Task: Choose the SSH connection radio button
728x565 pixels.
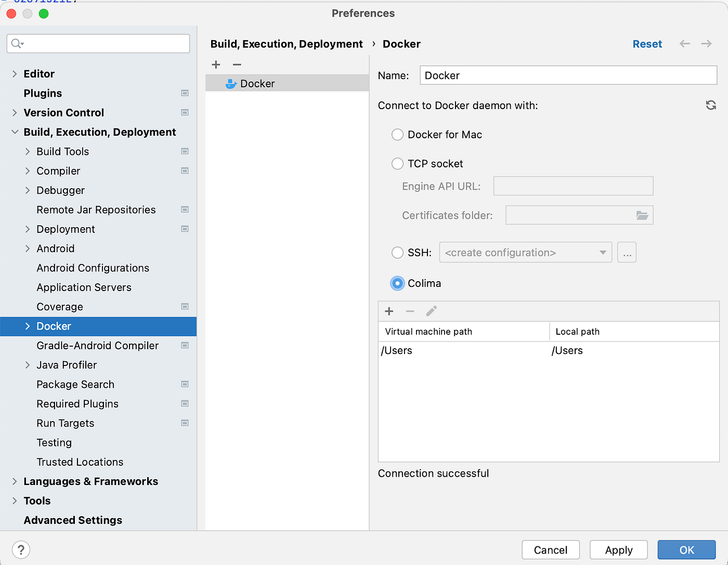Action: click(397, 253)
